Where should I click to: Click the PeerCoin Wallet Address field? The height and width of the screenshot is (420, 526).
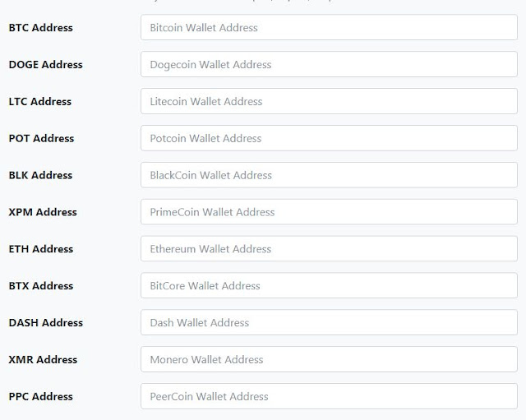pos(329,396)
